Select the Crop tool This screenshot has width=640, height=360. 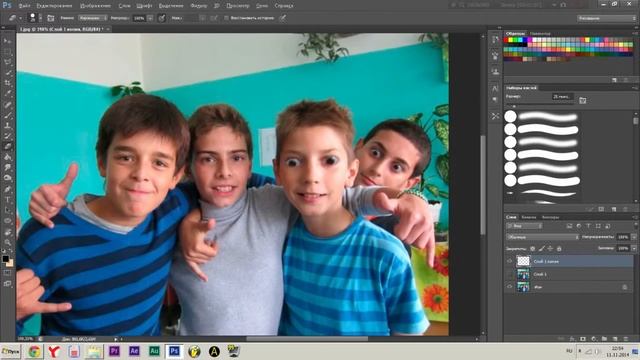pos(7,83)
